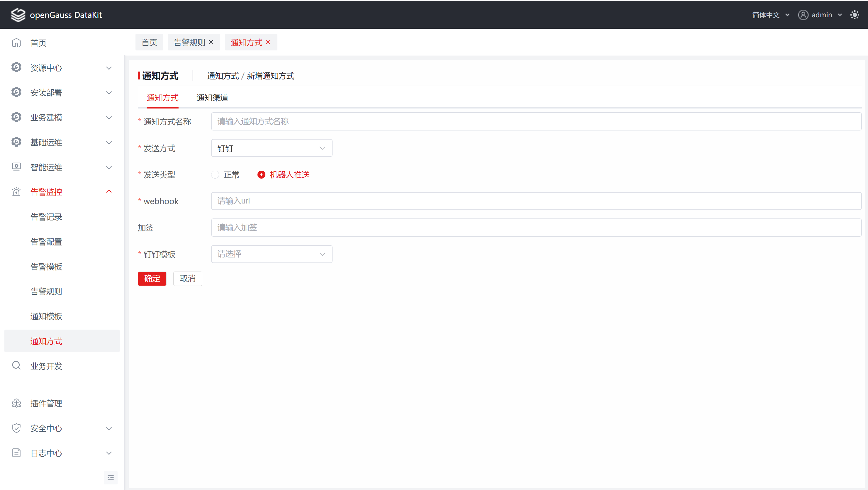
Task: Select the 机器人推送 radio option
Action: point(261,174)
